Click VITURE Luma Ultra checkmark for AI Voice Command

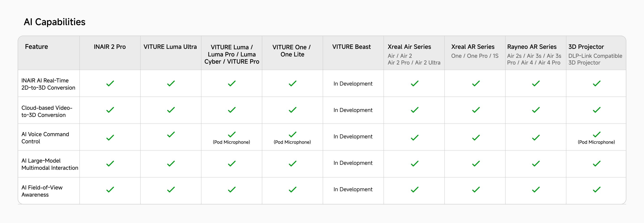click(x=171, y=134)
